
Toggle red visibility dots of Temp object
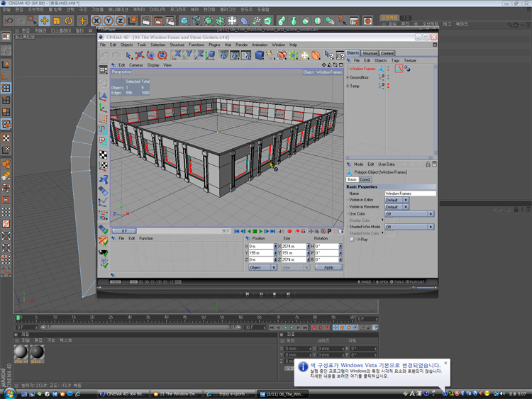click(388, 86)
